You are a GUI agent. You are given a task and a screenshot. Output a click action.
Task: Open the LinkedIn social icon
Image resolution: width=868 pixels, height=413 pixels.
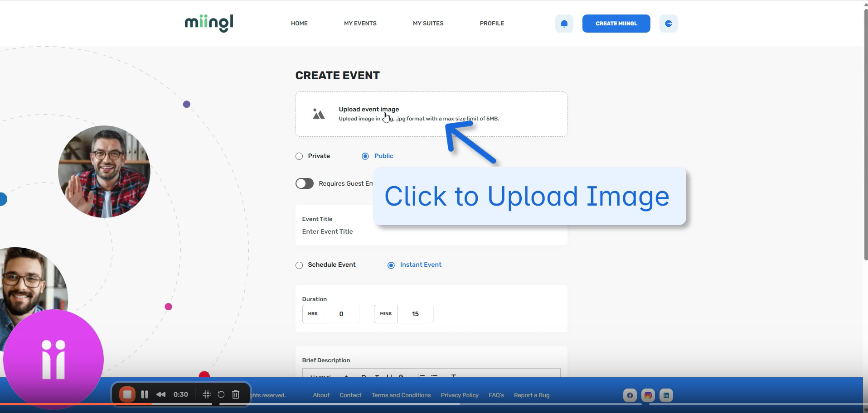point(666,395)
